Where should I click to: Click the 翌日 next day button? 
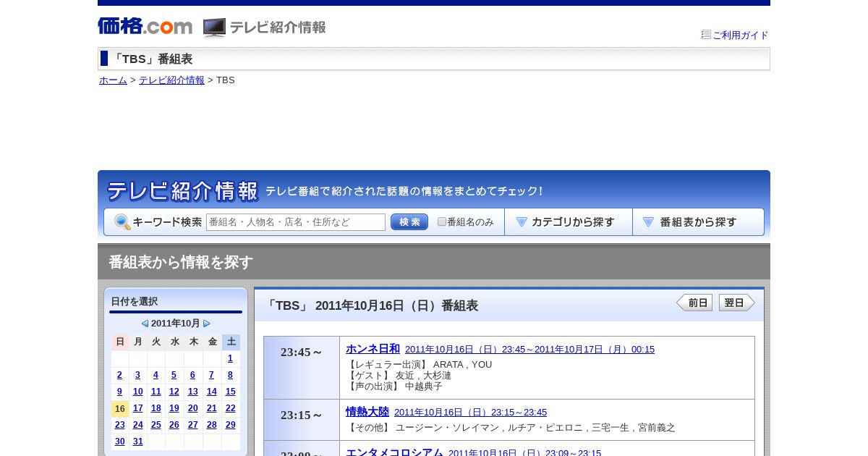(x=737, y=303)
